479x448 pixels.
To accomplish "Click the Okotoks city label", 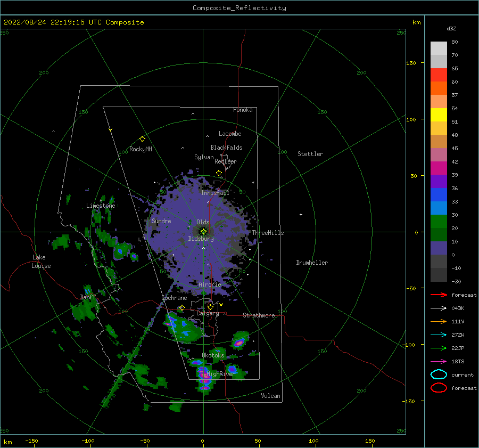I will pyautogui.click(x=213, y=355).
